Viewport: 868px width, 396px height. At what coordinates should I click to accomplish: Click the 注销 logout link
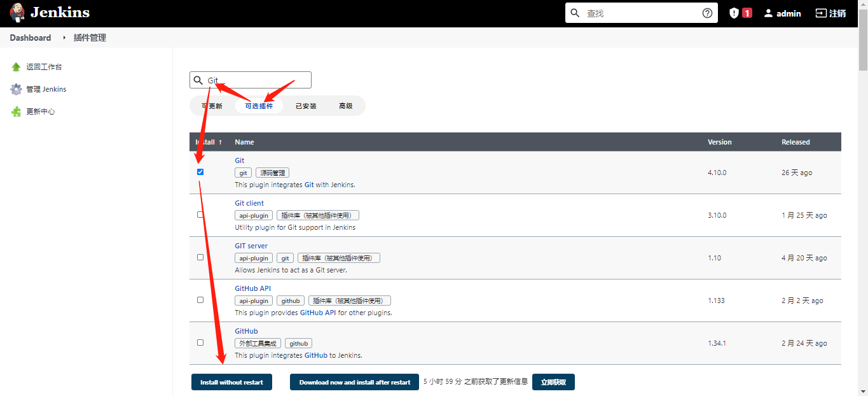tap(837, 13)
